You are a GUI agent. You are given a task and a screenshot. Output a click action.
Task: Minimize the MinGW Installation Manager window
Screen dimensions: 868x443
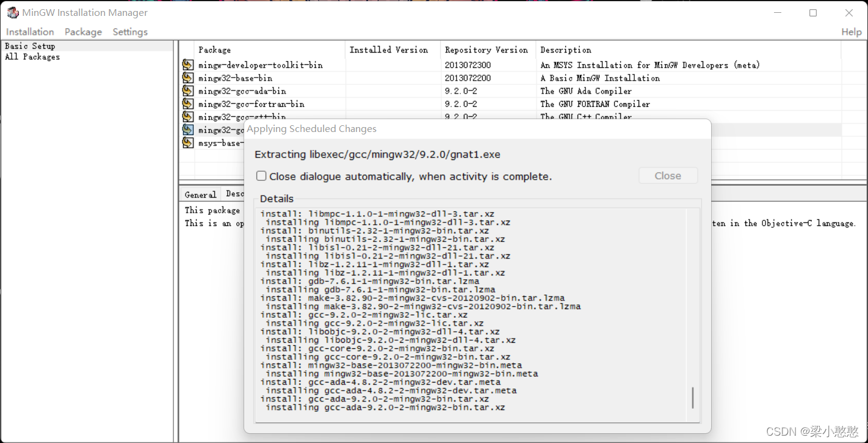coord(777,13)
